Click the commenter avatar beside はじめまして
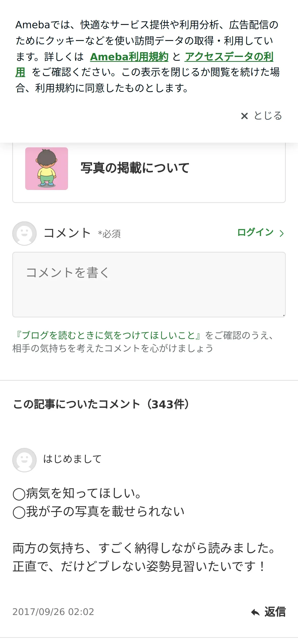Image resolution: width=298 pixels, height=644 pixels. [x=24, y=460]
